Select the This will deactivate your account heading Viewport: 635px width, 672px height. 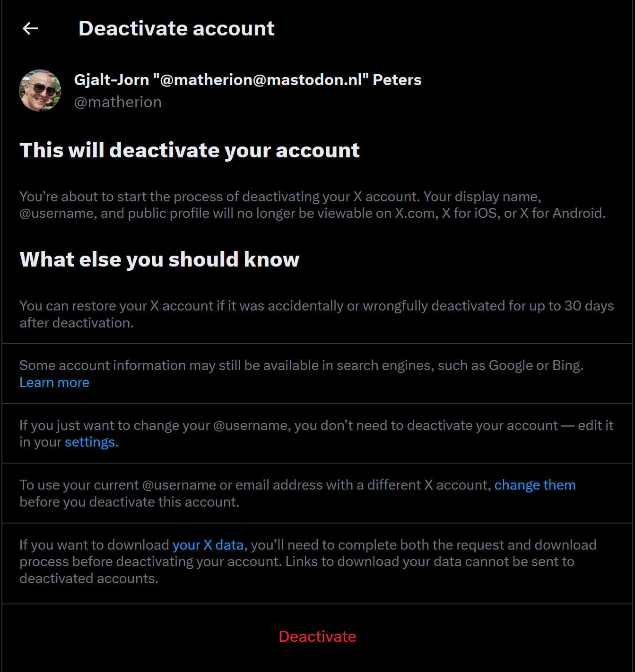189,150
